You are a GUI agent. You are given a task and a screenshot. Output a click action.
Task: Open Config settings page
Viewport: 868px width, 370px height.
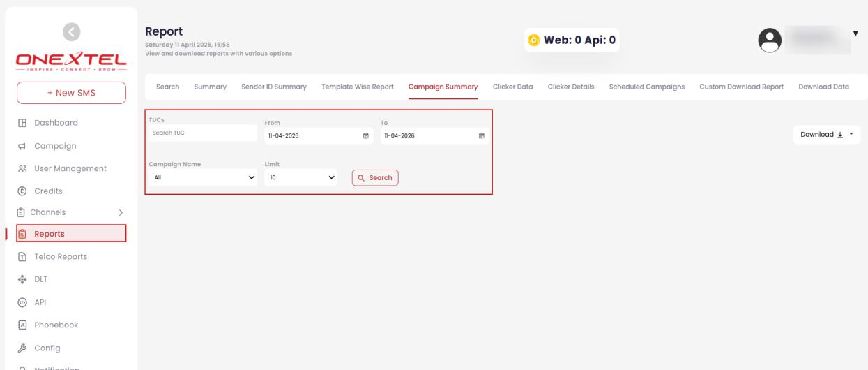pos(47,348)
